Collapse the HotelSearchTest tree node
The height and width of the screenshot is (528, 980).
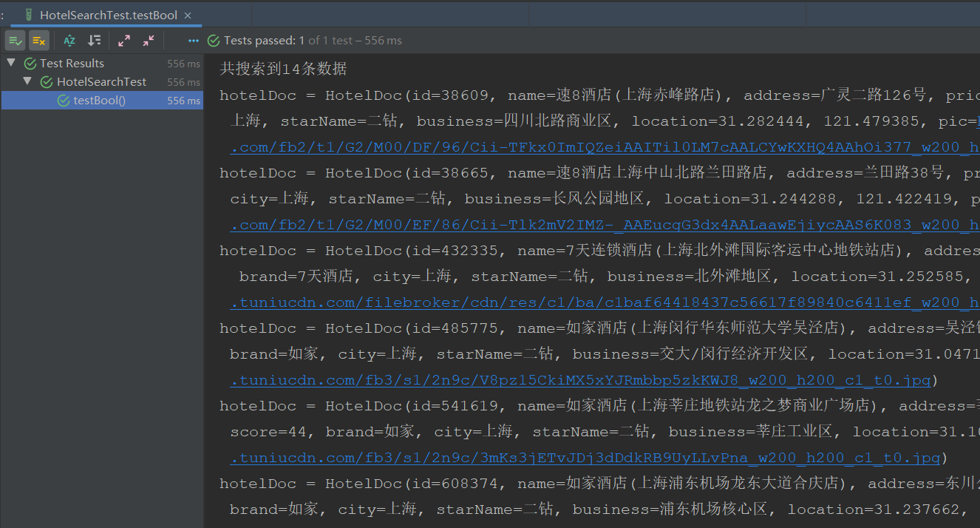27,81
